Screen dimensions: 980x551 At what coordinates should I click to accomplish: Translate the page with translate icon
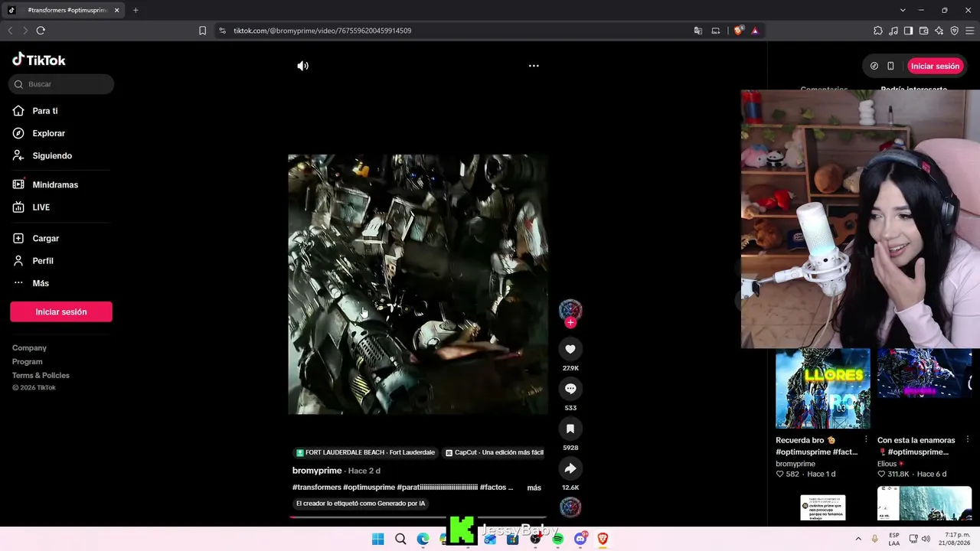pyautogui.click(x=697, y=31)
